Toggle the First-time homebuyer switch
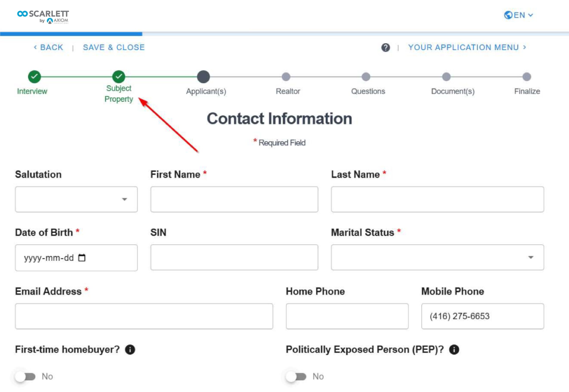The width and height of the screenshot is (569, 392). (25, 376)
